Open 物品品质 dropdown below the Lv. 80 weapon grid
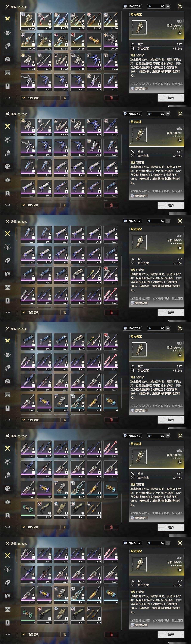Viewport: 191px width, 644px height. point(40,98)
